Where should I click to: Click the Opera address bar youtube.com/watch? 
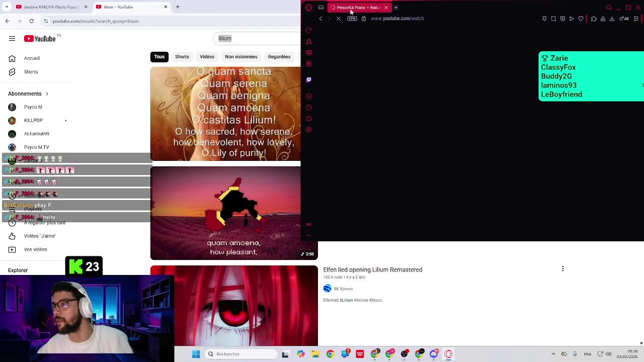pos(397,19)
